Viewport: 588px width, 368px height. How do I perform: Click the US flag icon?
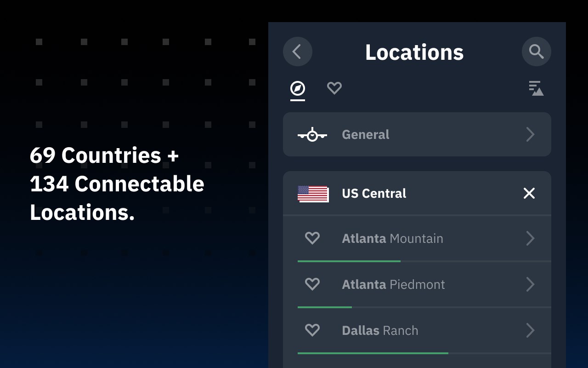point(313,194)
